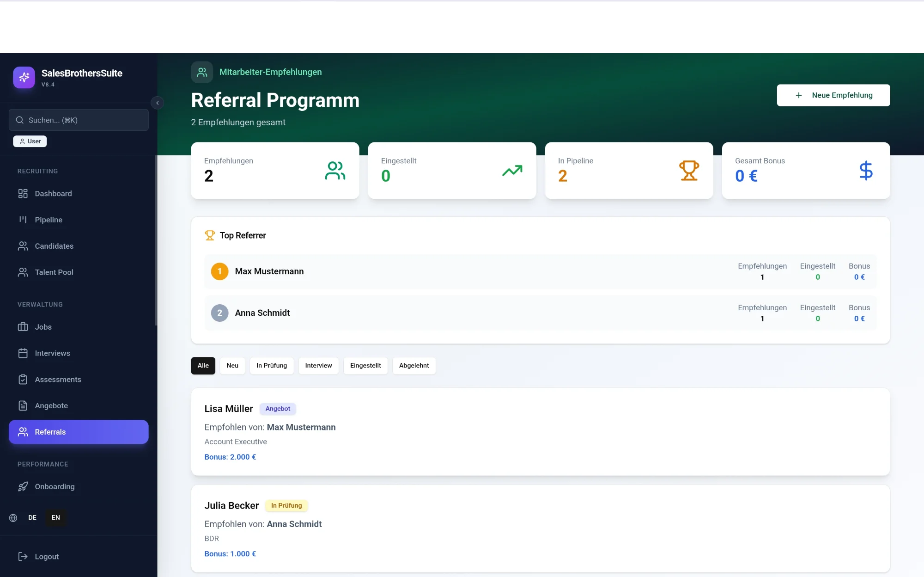Filter referrals by In Prüfung
The width and height of the screenshot is (924, 577).
click(272, 366)
